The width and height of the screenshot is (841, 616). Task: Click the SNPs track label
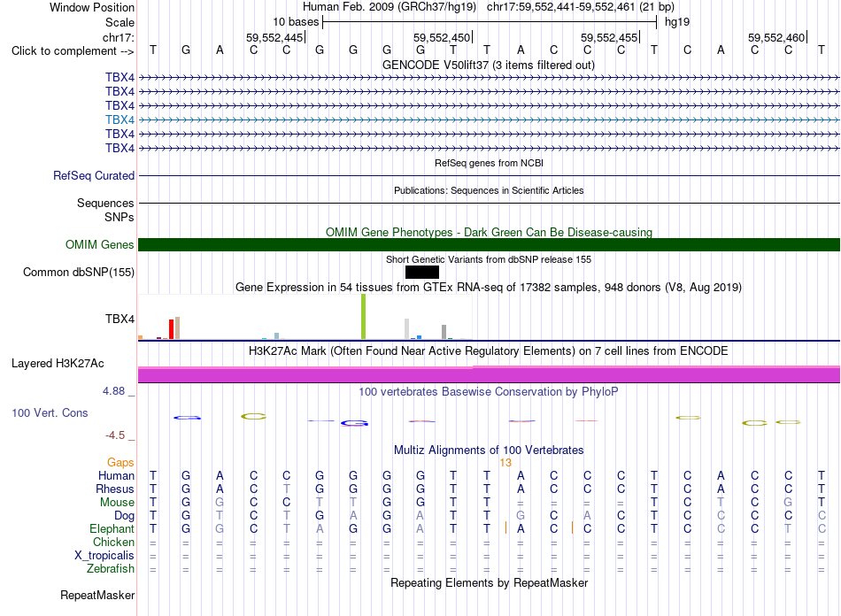(120, 217)
